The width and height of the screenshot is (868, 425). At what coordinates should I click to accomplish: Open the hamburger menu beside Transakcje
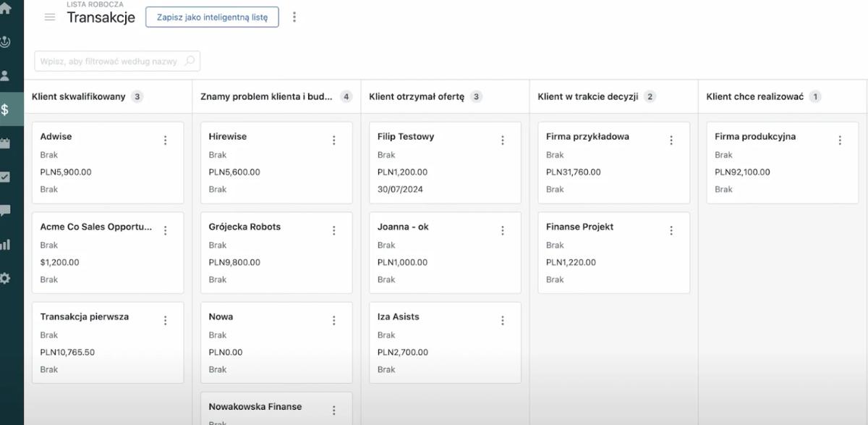click(x=50, y=17)
